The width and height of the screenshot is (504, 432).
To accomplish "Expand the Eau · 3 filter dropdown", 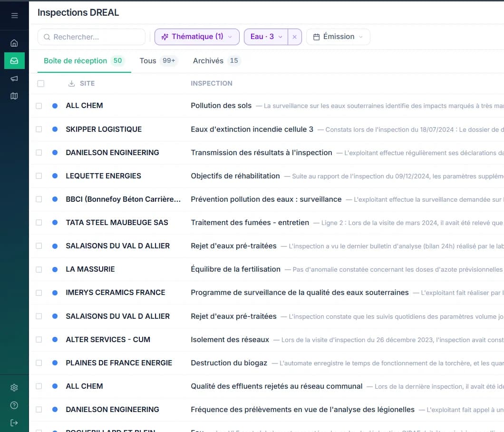I will tap(266, 37).
